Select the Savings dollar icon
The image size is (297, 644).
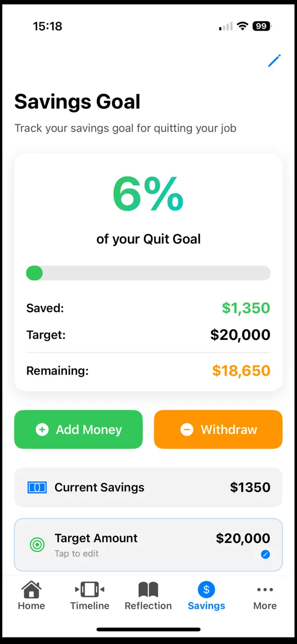point(206,590)
